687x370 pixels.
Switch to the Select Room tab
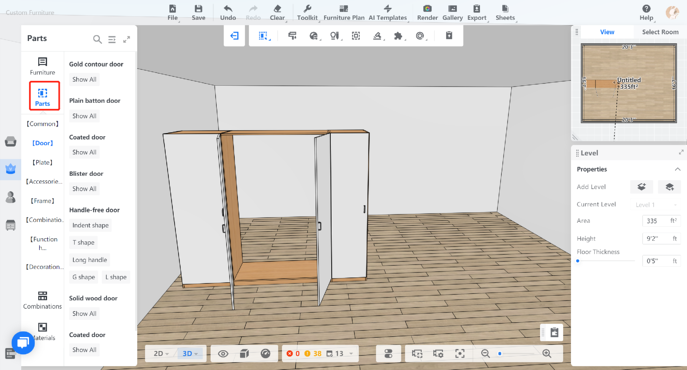pos(660,32)
